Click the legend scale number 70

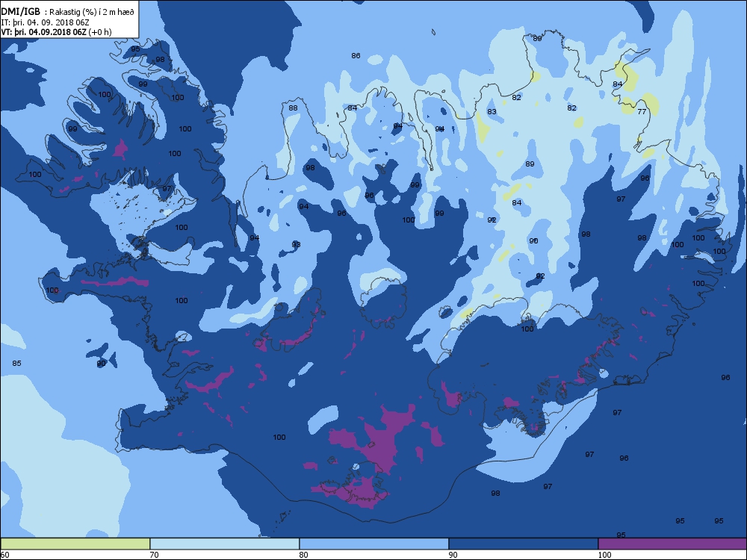[154, 555]
